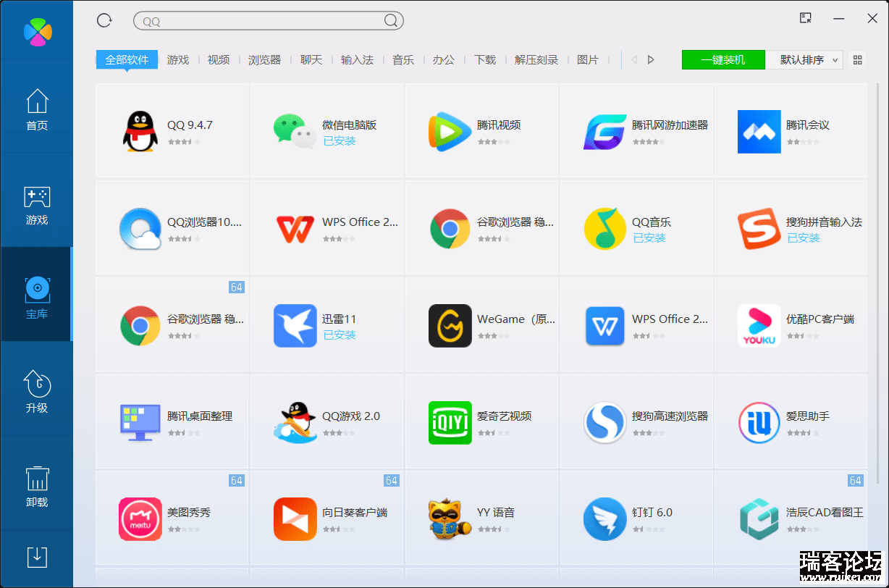The height and width of the screenshot is (588, 889).
Task: Open the WeChat 微信电脑版 app icon
Action: coord(295,131)
